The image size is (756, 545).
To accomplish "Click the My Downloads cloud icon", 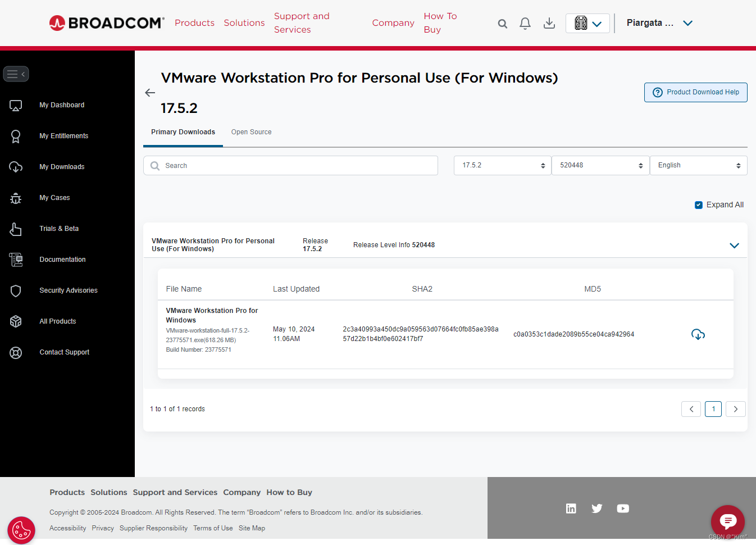I will coord(16,167).
